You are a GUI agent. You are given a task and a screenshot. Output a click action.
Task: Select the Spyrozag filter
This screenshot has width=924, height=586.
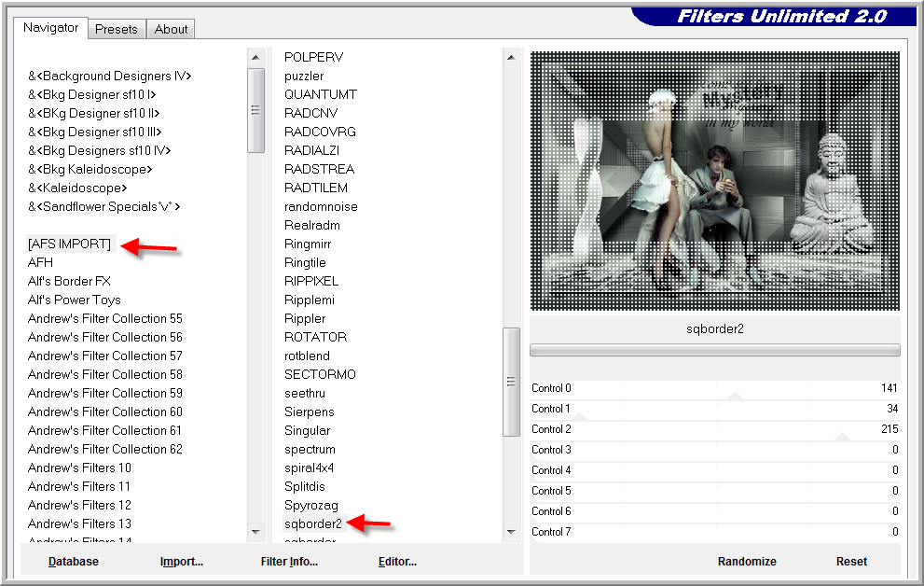(311, 506)
